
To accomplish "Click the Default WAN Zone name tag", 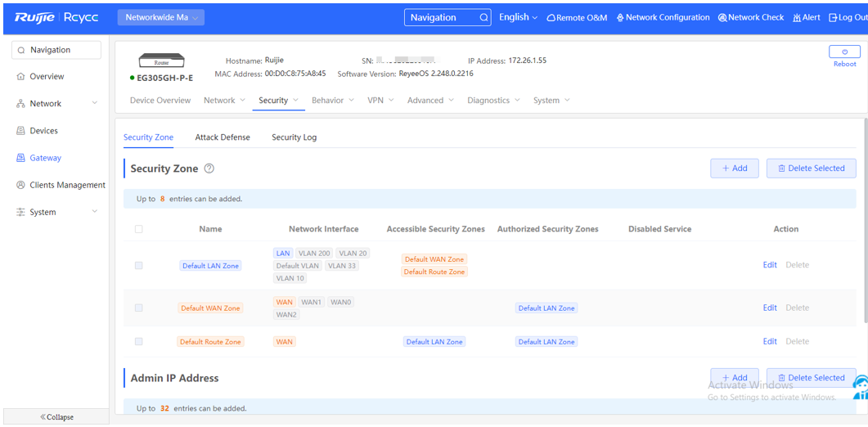I will (x=210, y=308).
